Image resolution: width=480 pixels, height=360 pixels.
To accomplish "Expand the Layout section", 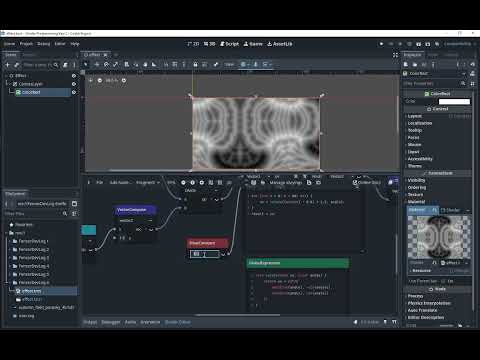I will tap(414, 116).
